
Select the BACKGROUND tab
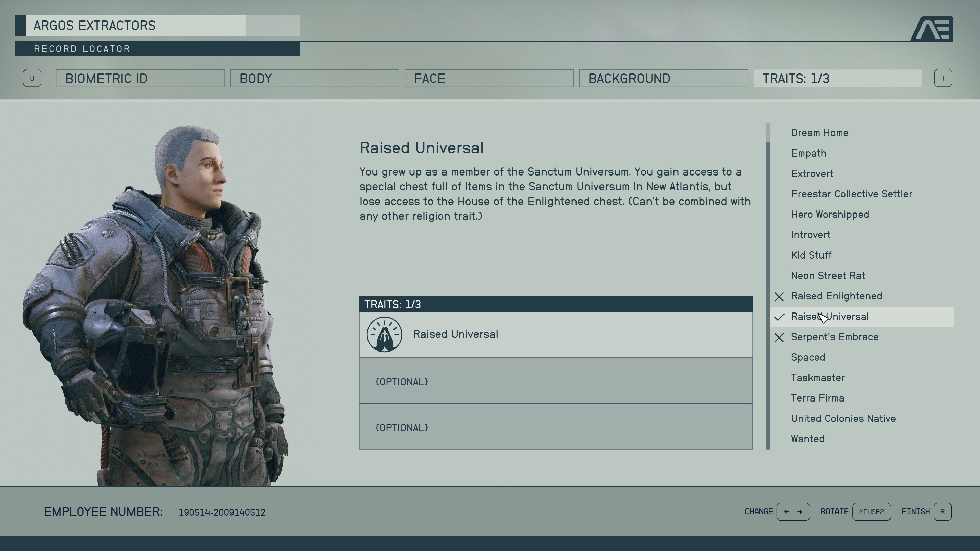point(662,78)
